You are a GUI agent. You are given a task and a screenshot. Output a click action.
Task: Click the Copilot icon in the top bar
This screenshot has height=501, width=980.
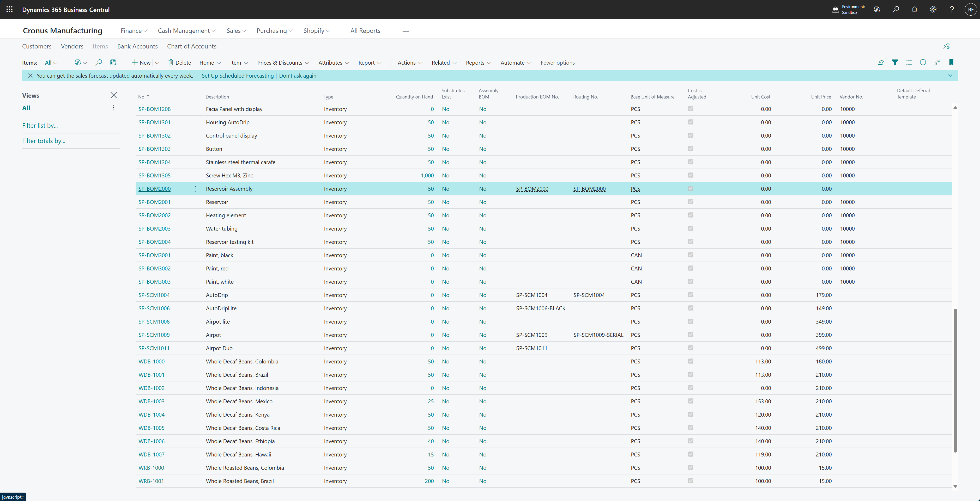coord(877,9)
